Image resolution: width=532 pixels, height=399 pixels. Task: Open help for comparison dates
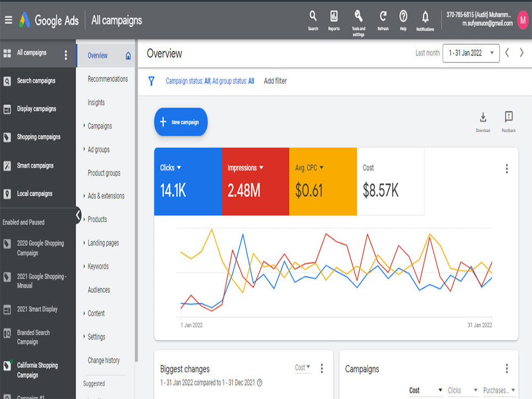(x=260, y=383)
